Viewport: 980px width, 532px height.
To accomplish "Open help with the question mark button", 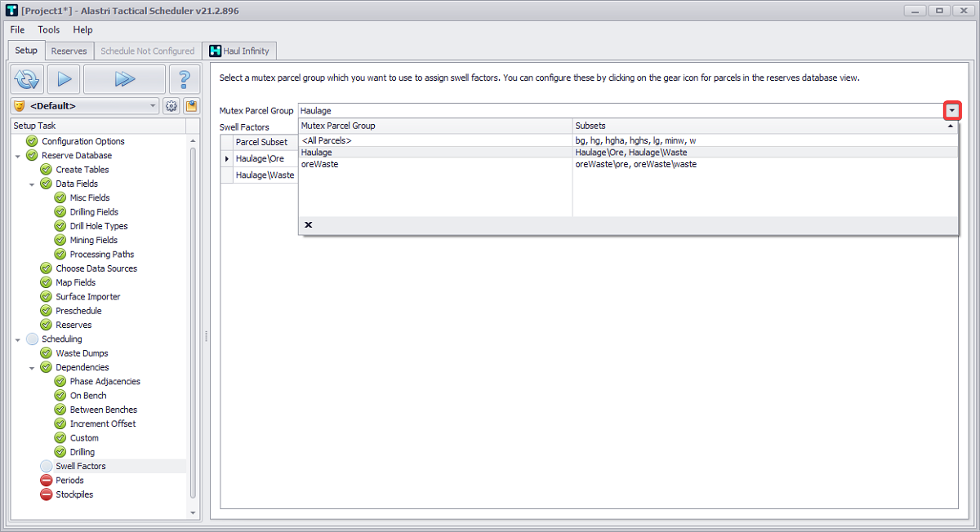I will click(185, 79).
